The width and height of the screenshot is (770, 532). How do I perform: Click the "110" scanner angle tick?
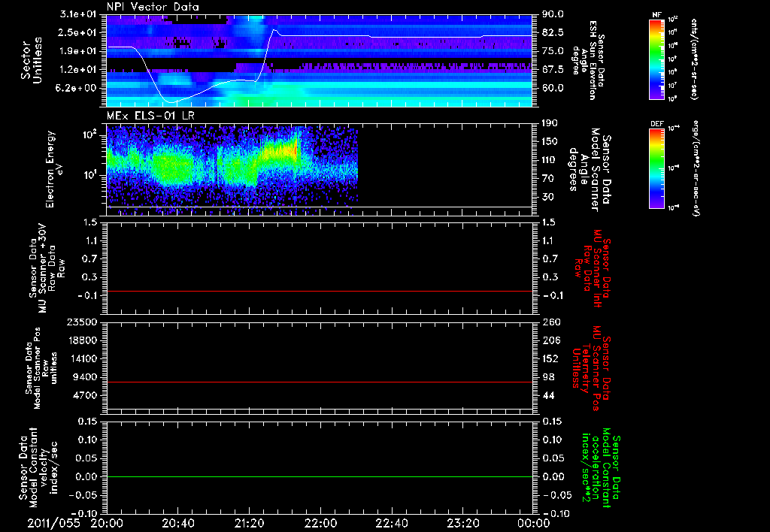550,160
